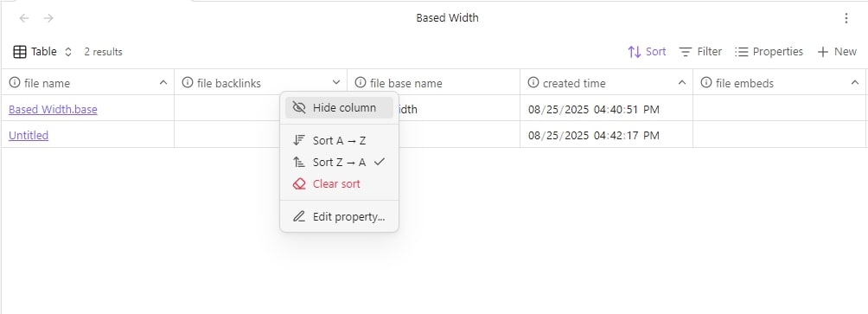Open the Table view switcher dropdown
Image resolution: width=868 pixels, height=314 pixels.
(x=43, y=52)
